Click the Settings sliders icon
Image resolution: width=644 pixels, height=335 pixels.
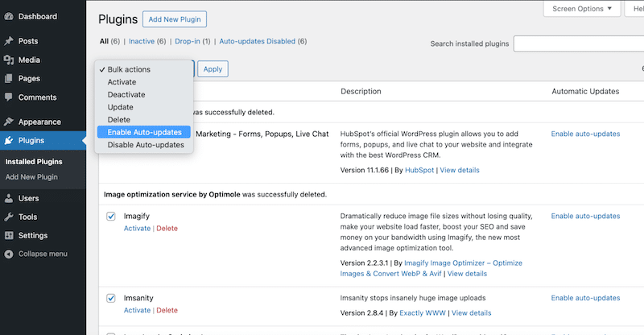point(9,235)
